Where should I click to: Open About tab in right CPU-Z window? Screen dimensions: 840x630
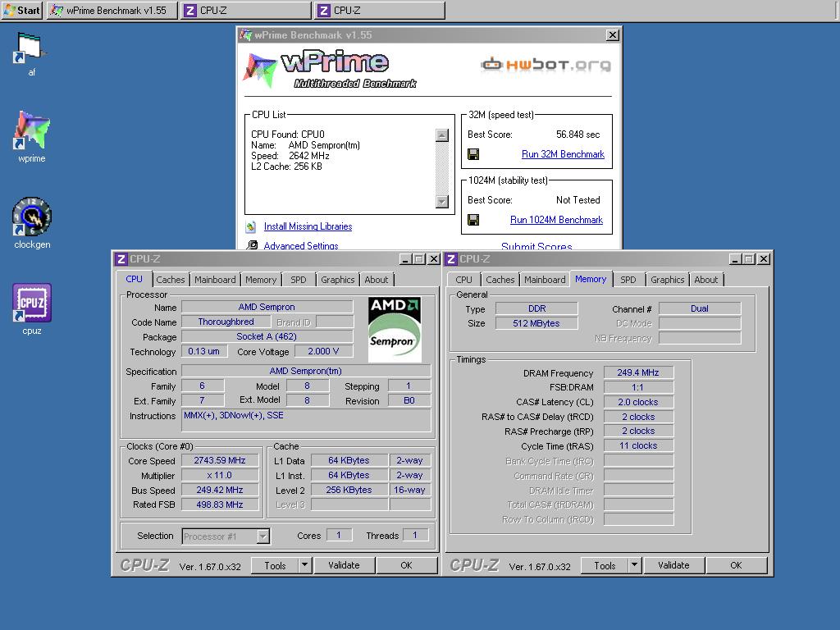pos(706,280)
